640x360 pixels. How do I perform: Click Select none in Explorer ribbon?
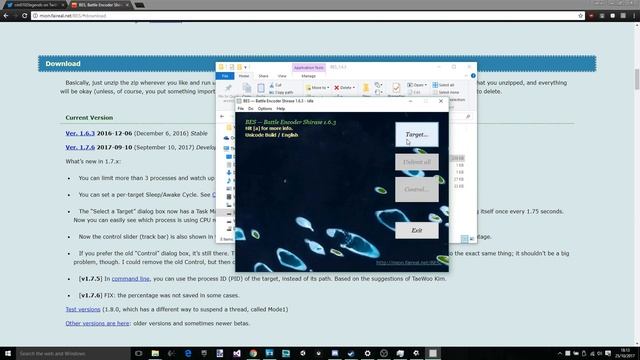[x=446, y=92]
